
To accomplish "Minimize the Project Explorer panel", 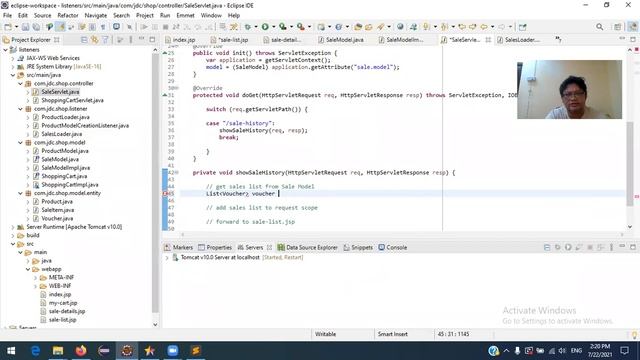I will click(x=142, y=39).
